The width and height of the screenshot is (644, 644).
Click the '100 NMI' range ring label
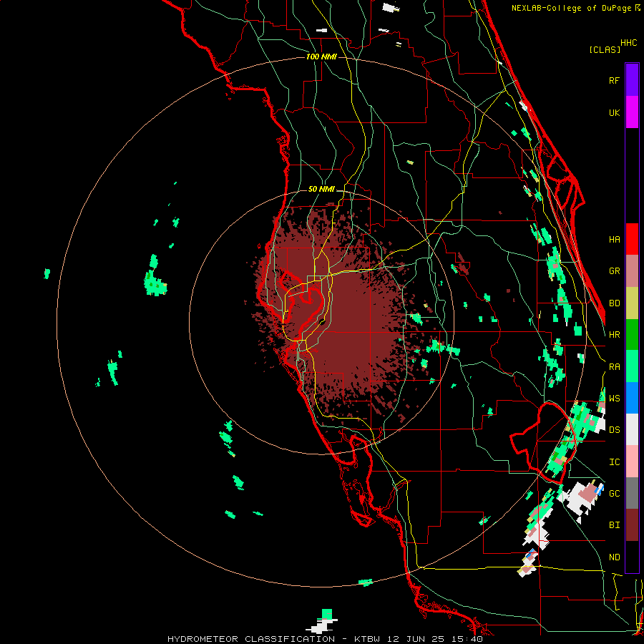[x=321, y=57]
